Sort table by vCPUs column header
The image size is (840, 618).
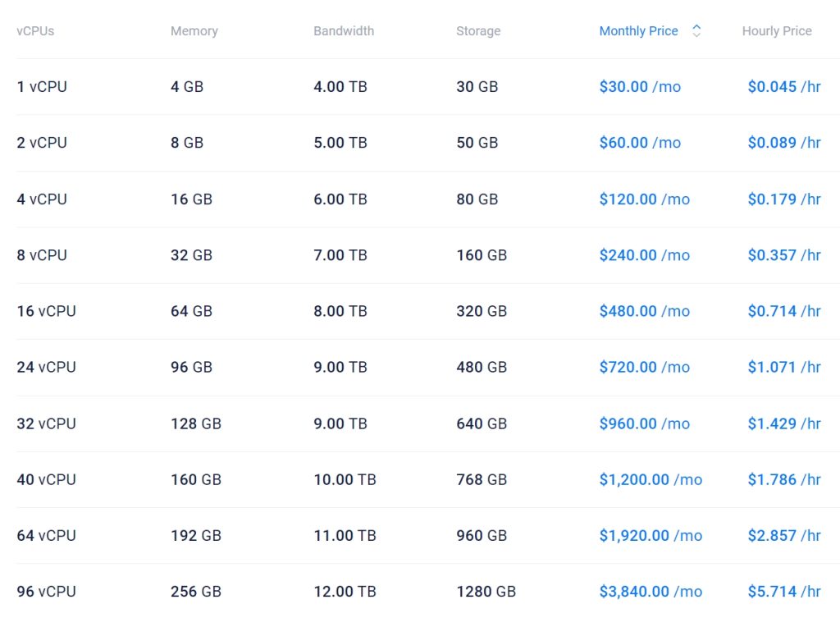point(35,31)
